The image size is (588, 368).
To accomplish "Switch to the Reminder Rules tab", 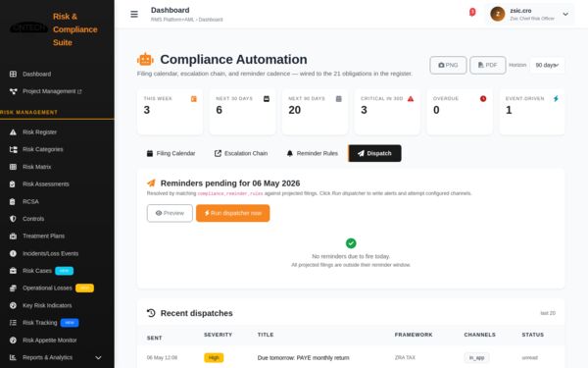I will click(313, 153).
